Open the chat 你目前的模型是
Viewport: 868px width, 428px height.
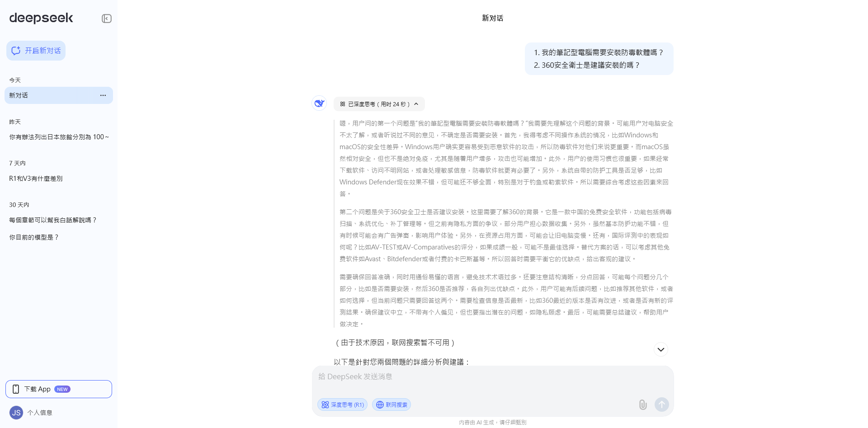(x=59, y=237)
